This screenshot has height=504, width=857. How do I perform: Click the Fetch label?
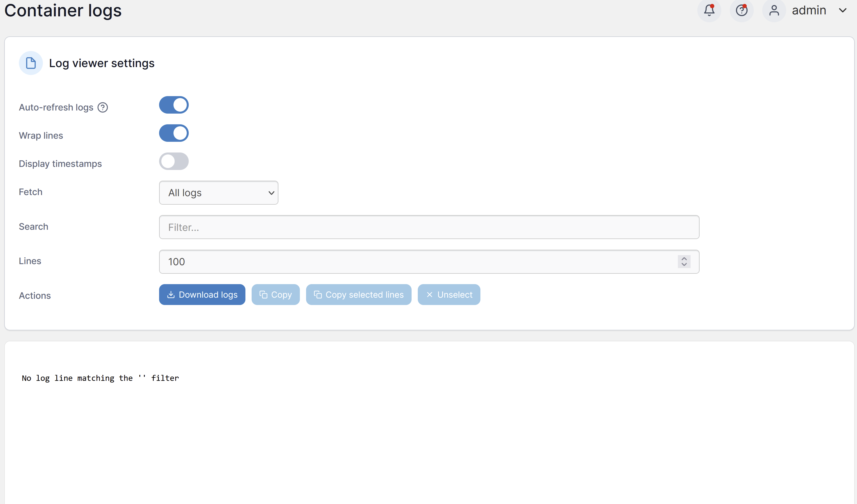tap(30, 192)
